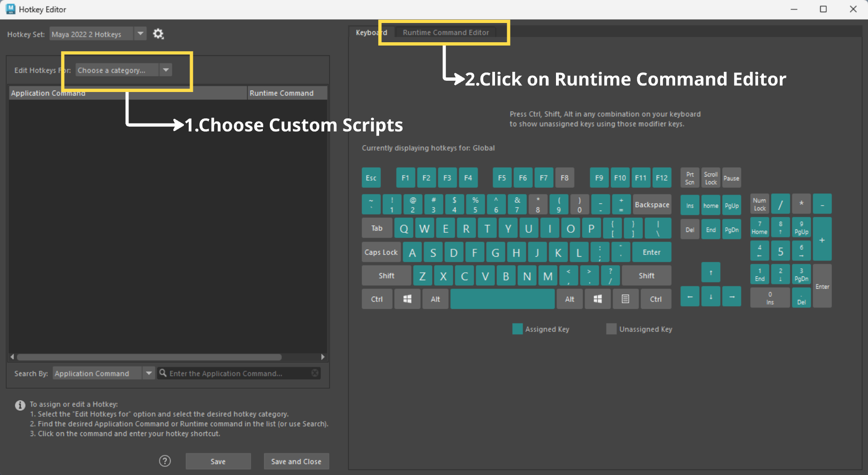
Task: Select the W key on the keyboard
Action: (x=425, y=228)
